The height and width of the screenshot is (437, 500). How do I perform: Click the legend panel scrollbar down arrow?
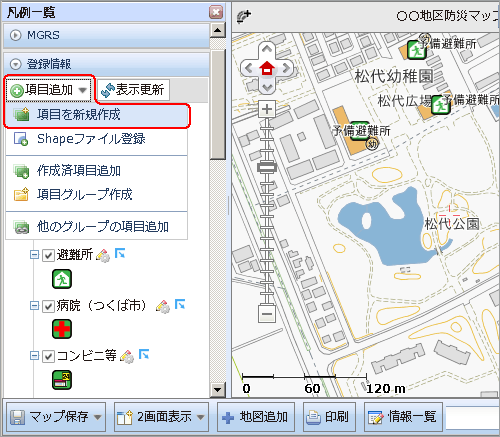[217, 389]
